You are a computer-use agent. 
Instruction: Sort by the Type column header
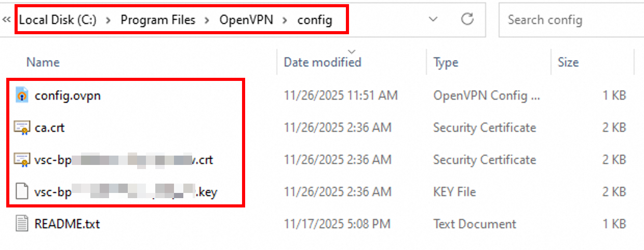pyautogui.click(x=446, y=62)
